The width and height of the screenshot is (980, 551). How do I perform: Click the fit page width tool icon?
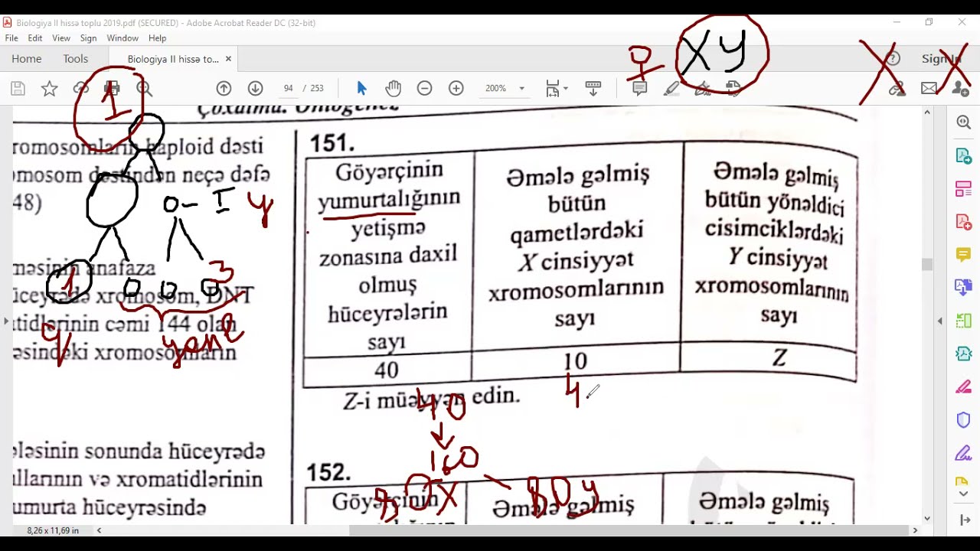tap(553, 89)
